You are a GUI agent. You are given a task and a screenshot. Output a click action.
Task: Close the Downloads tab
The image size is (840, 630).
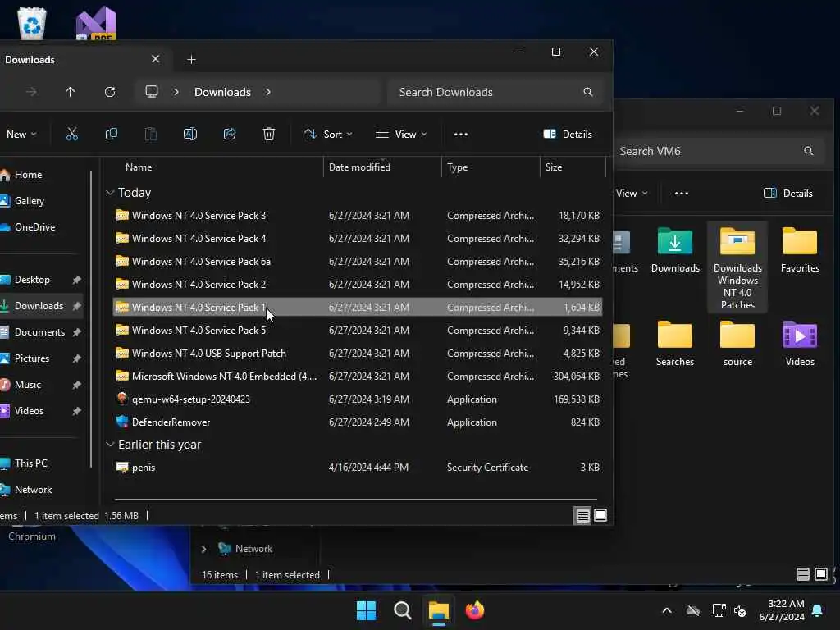point(155,59)
